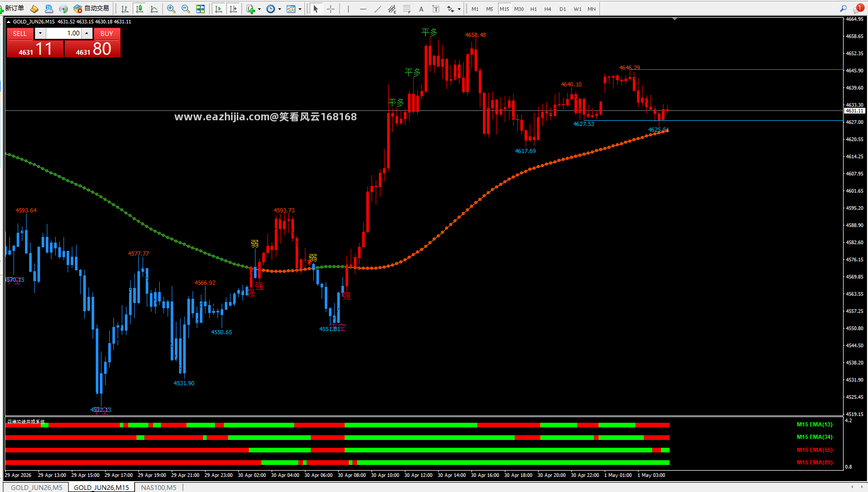Switch timeframe to W1
This screenshot has width=868, height=492.
(x=578, y=9)
